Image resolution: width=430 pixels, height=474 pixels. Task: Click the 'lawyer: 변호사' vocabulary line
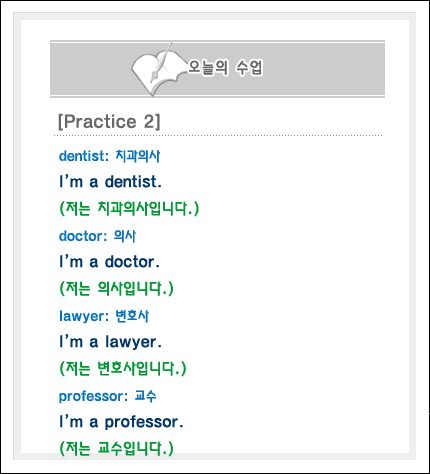(x=104, y=316)
